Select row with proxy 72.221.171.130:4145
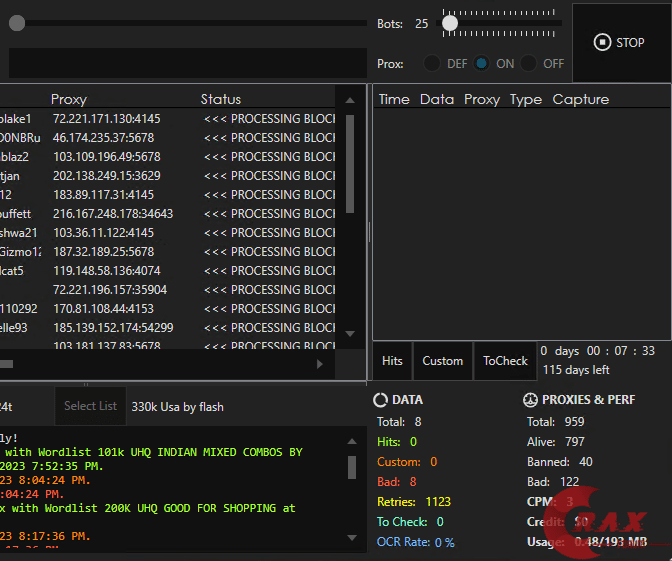The image size is (672, 561). 167,119
